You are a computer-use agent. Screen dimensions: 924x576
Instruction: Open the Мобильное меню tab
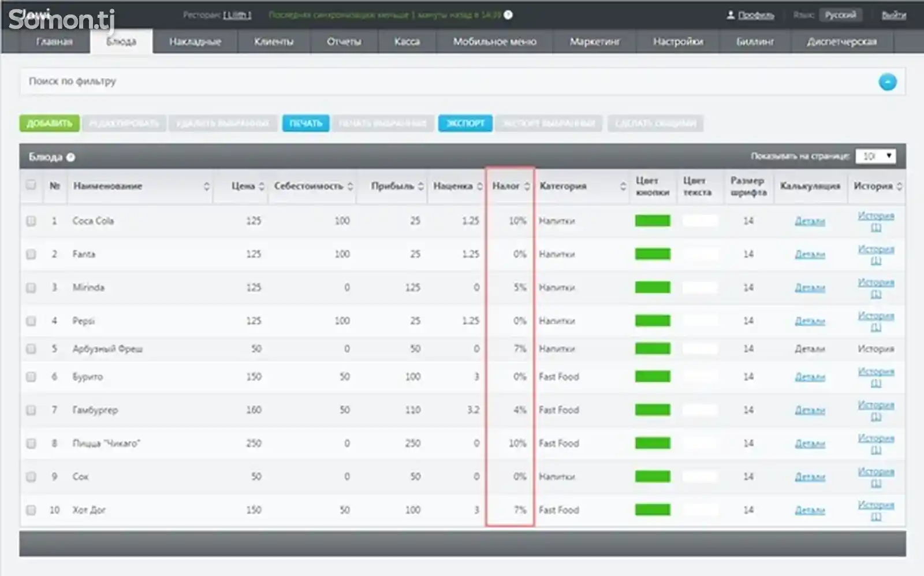(x=495, y=42)
